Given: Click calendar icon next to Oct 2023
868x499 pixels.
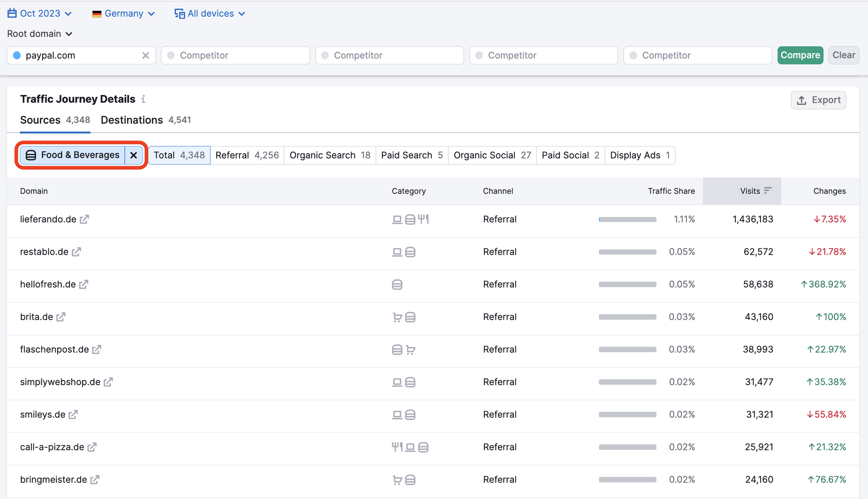Looking at the screenshot, I should 12,13.
